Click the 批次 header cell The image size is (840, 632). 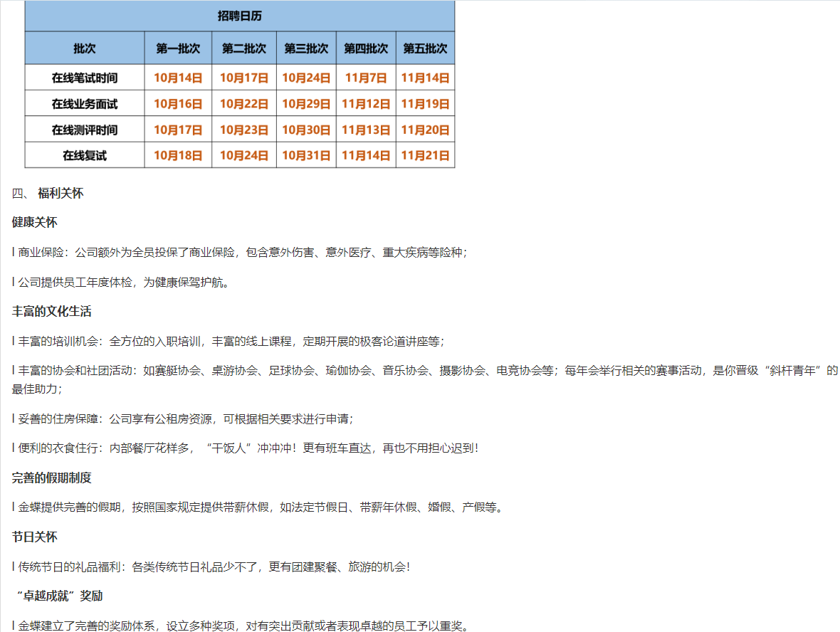[x=84, y=48]
